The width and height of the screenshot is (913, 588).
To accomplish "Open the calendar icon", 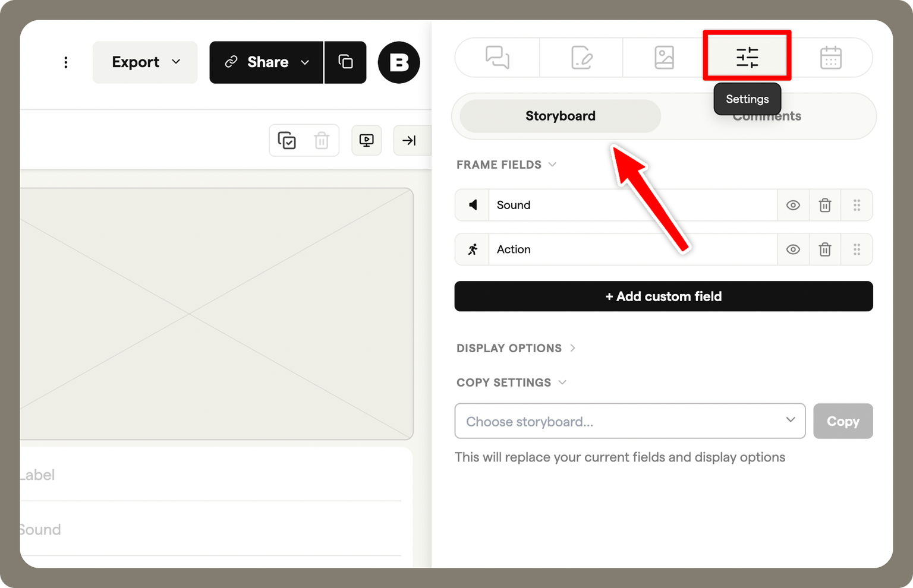I will 830,57.
